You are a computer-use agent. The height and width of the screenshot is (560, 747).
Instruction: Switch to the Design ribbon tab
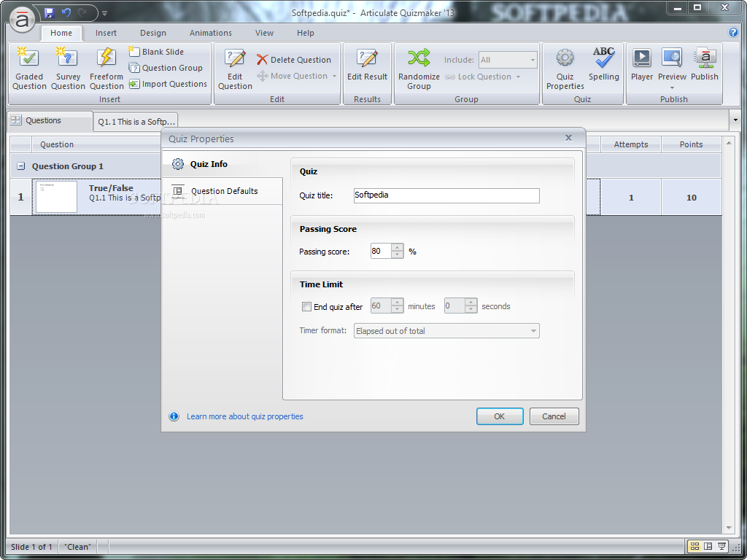click(x=153, y=33)
